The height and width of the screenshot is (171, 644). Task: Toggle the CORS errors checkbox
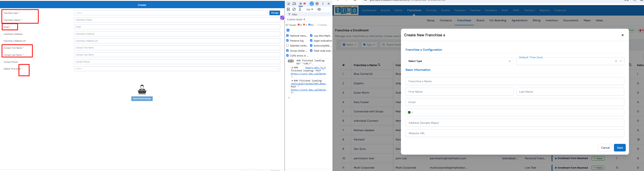287,55
